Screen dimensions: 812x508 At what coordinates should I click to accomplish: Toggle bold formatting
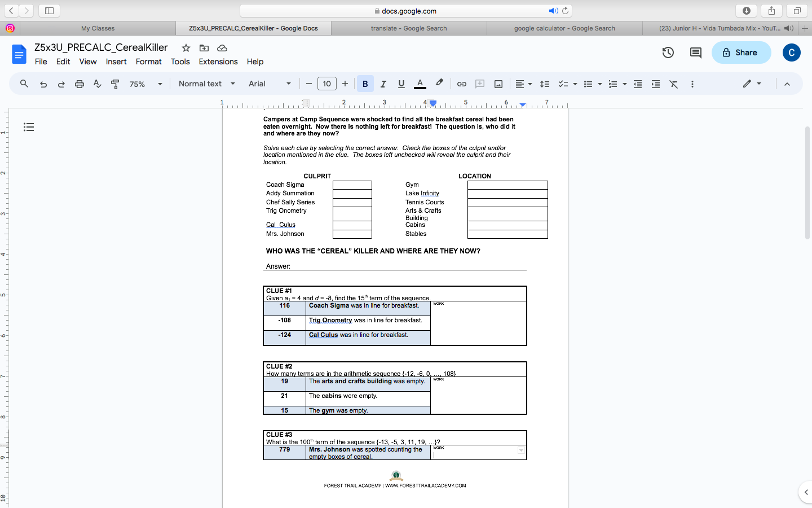tap(365, 84)
